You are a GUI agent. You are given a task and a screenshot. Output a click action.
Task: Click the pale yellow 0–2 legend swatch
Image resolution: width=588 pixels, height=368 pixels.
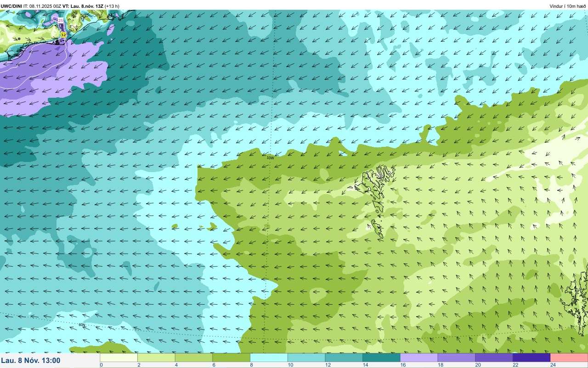[119, 357]
